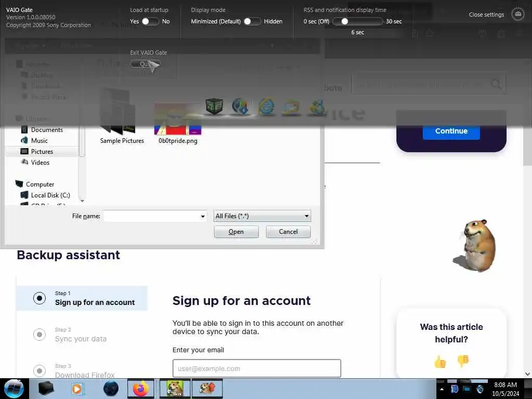Open the Windows Start orb
This screenshot has width=532, height=399.
pos(14,389)
